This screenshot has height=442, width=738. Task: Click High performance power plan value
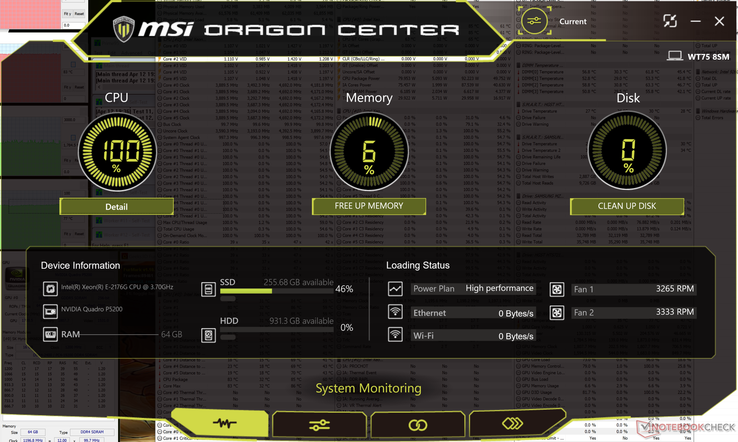499,288
